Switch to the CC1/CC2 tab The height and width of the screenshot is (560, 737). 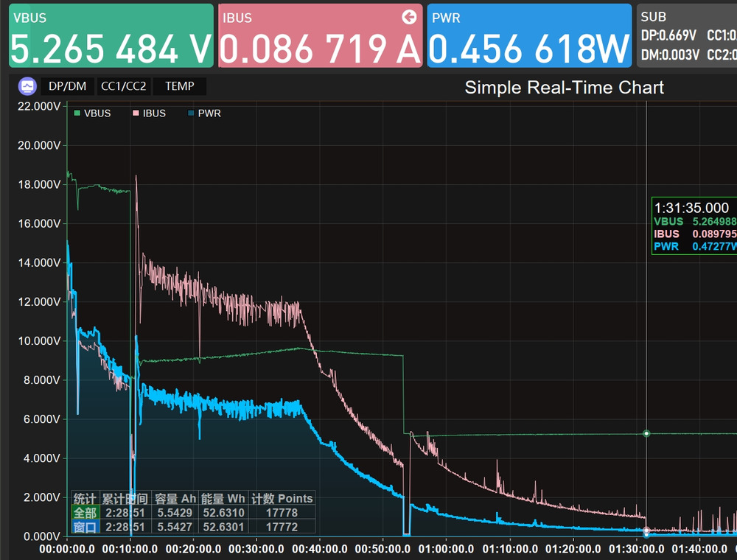click(124, 86)
